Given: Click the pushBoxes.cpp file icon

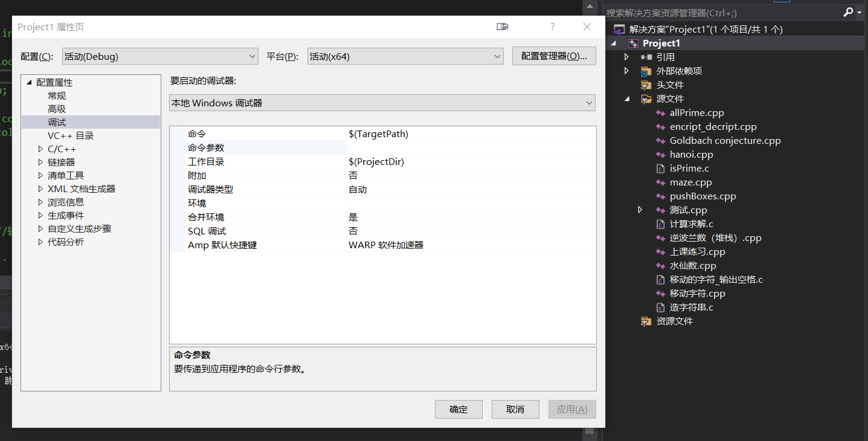Looking at the screenshot, I should (x=660, y=196).
